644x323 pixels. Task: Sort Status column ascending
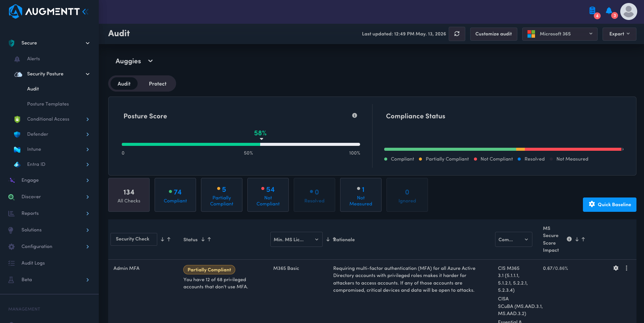click(209, 239)
